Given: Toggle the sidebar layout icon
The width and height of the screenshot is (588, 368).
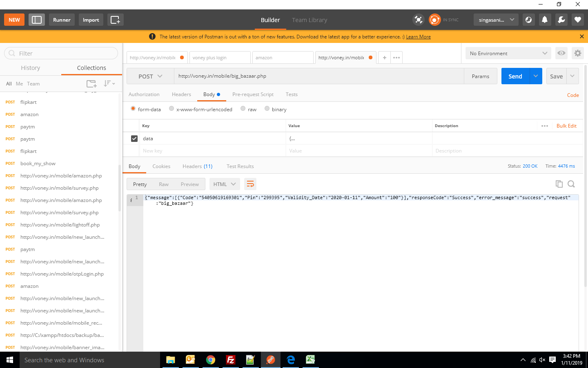Looking at the screenshot, I should pos(37,20).
